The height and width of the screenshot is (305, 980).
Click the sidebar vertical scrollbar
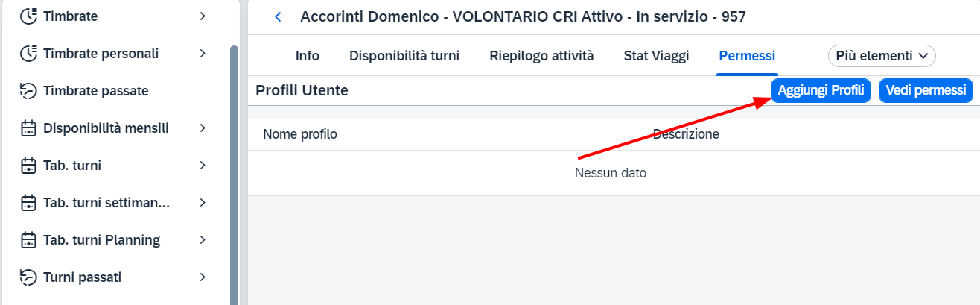pos(234,172)
